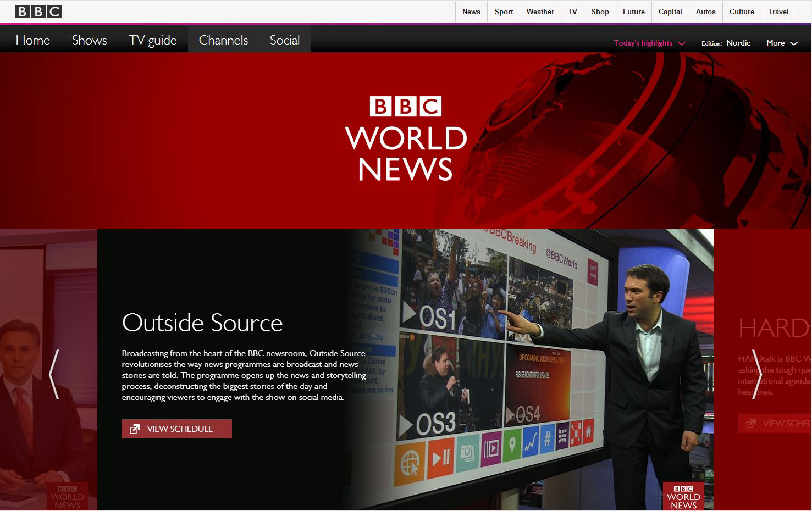
Task: Open the Sport section link
Action: click(x=504, y=12)
